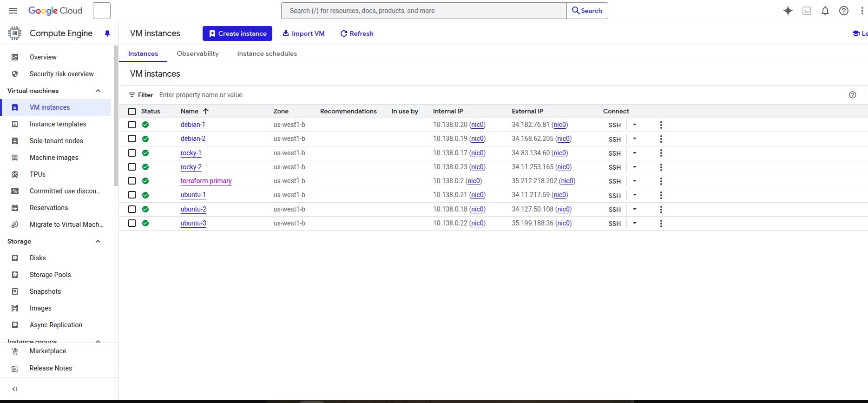868x403 pixels.
Task: Collapse the Storage section in sidebar
Action: pos(98,241)
